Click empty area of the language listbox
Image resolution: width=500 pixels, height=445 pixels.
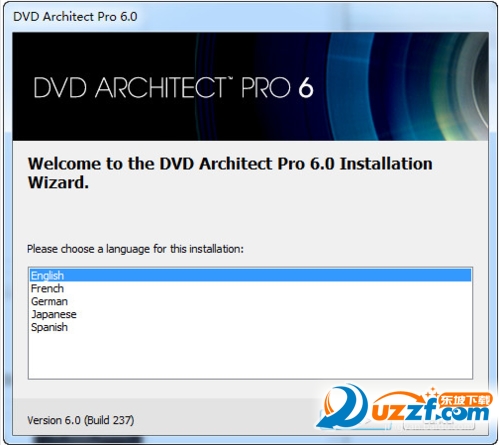pyautogui.click(x=250, y=356)
